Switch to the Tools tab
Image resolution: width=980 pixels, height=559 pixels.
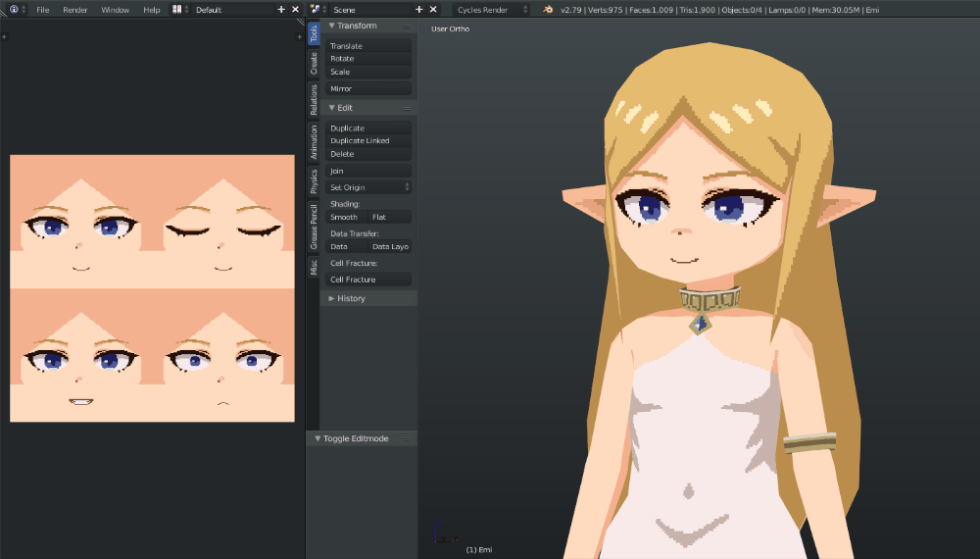314,33
